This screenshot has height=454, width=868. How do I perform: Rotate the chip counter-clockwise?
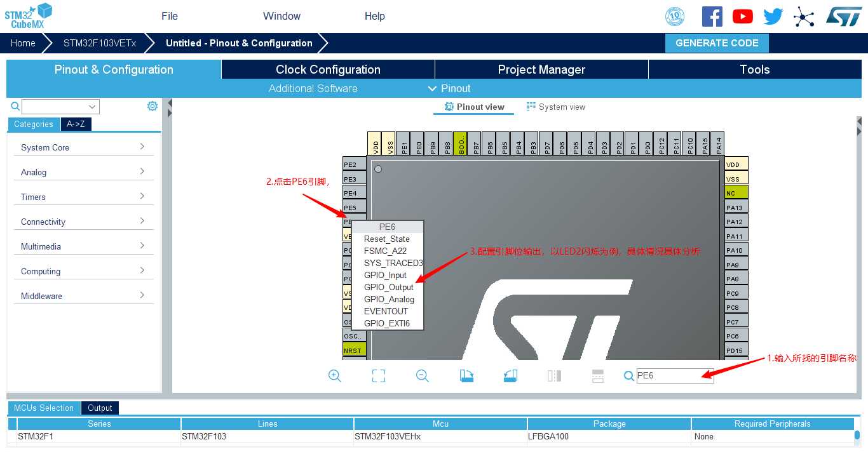pos(510,375)
